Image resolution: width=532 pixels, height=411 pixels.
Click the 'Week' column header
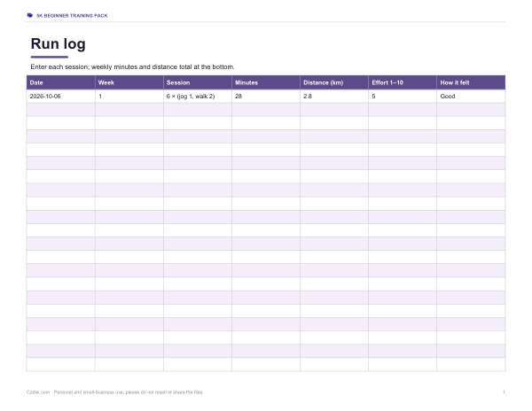coord(129,82)
